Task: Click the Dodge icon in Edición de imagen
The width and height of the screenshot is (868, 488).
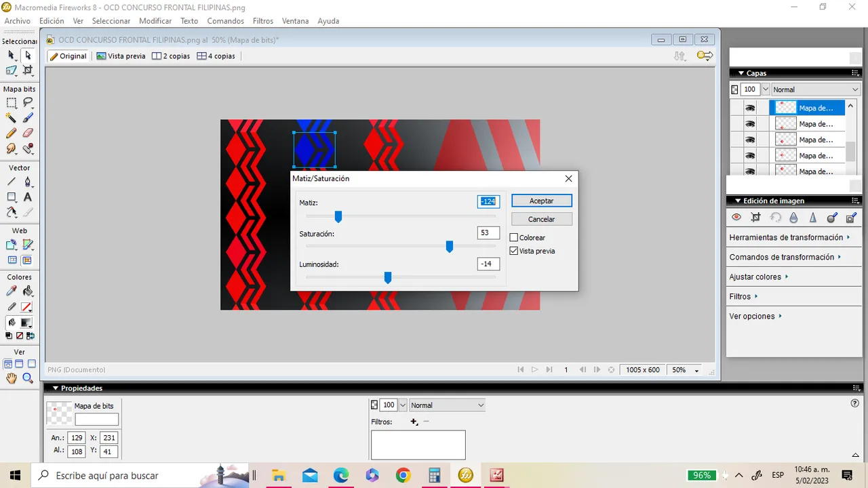Action: point(832,218)
